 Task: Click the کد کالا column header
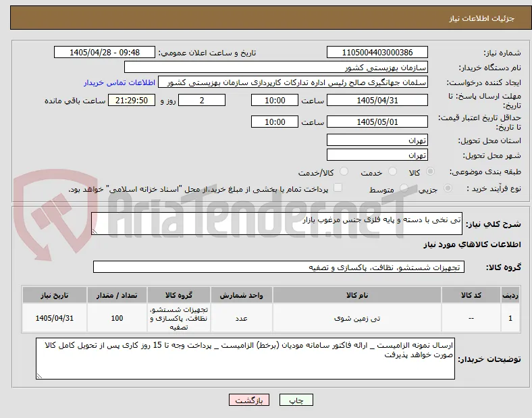pyautogui.click(x=471, y=295)
